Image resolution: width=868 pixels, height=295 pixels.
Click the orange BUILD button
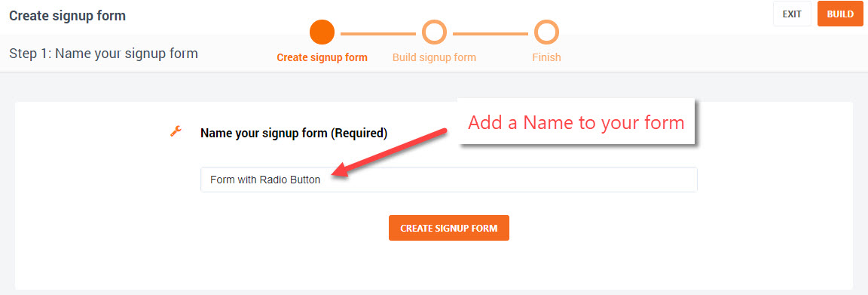840,14
